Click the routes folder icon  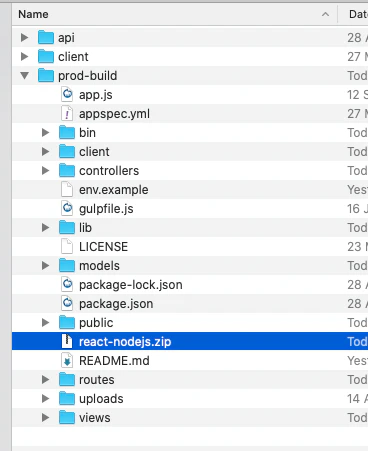point(67,379)
